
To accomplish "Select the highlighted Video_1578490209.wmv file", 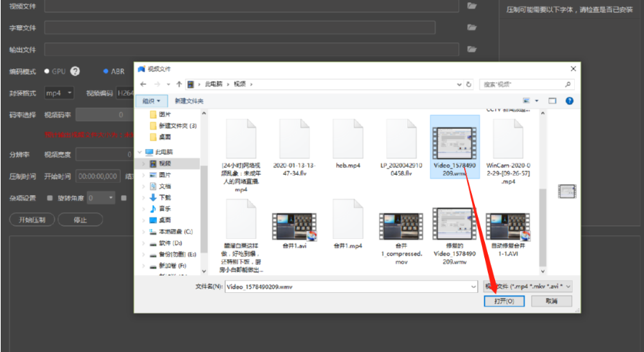I will coord(455,147).
